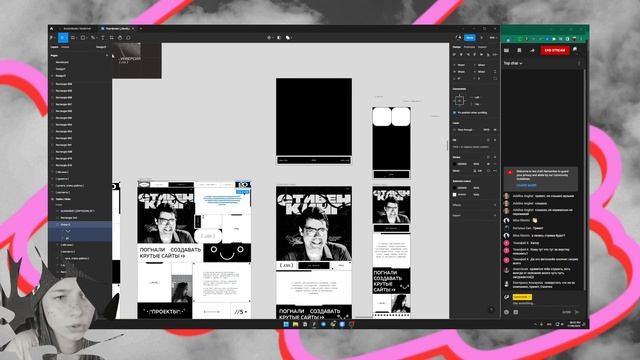Click the Boolean groups icon

[x=289, y=38]
